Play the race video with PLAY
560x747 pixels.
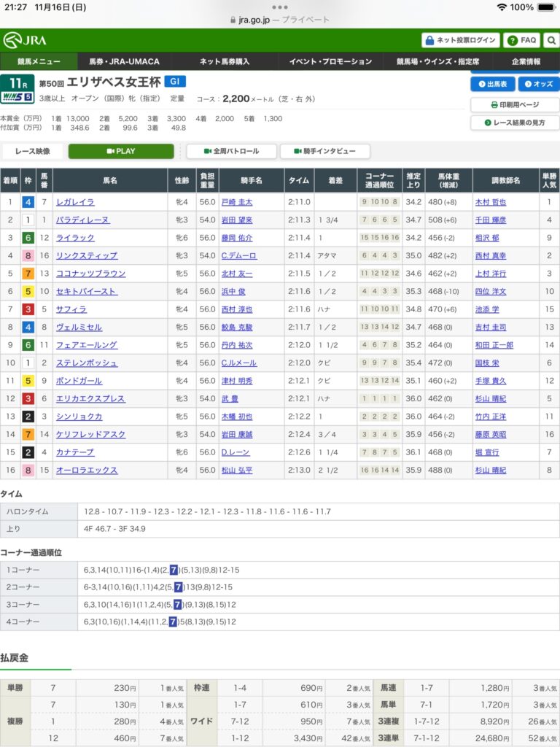[x=121, y=151]
